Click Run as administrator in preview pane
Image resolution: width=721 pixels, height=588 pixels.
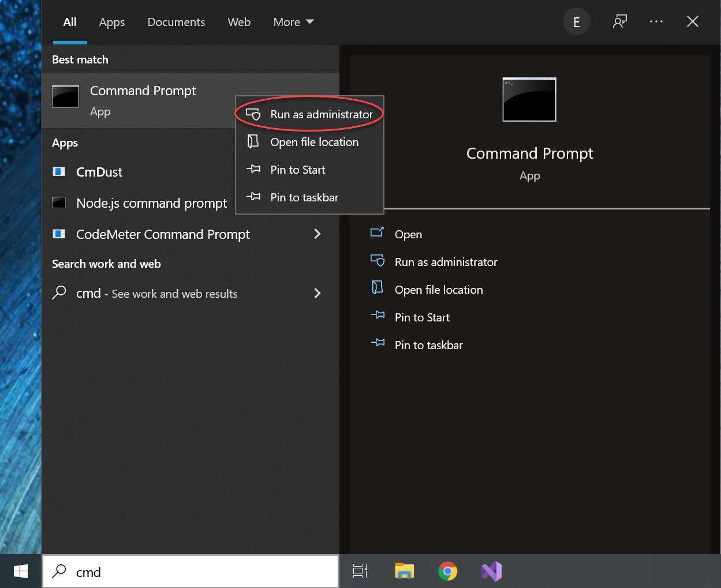pyautogui.click(x=446, y=262)
